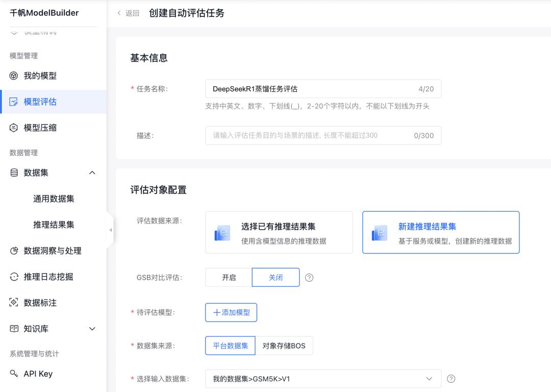Click the 添加模型 button
Image resolution: width=551 pixels, height=392 pixels.
[x=231, y=312]
